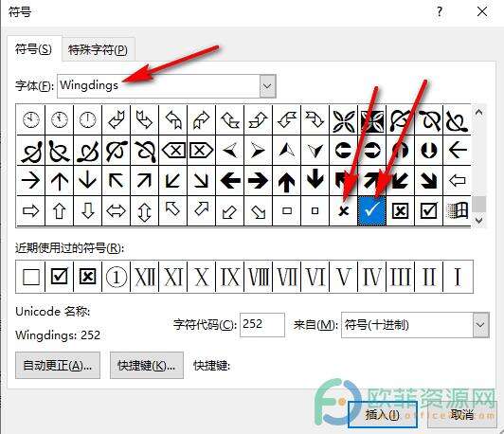Choose Roman numeral XII from recent symbols

145,277
